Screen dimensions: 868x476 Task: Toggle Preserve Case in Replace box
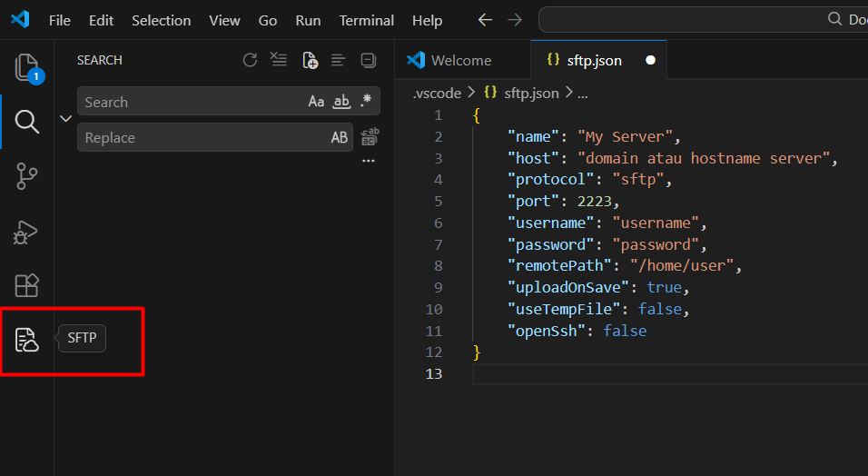(x=339, y=138)
